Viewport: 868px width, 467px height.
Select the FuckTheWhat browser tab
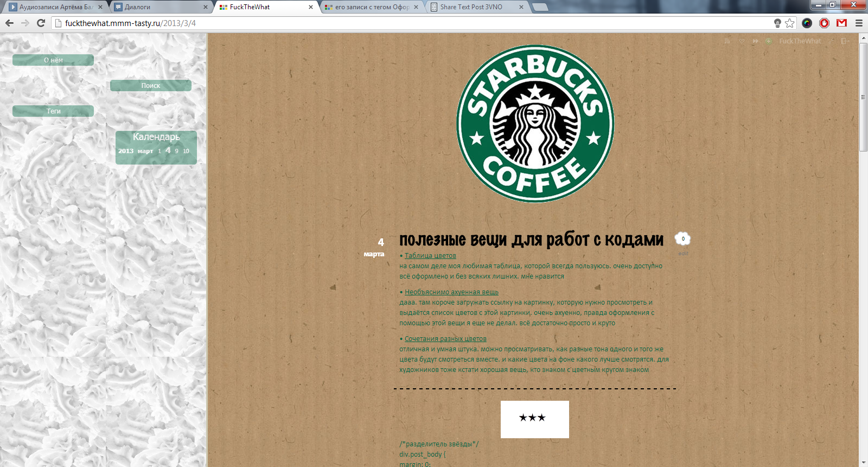[266, 7]
